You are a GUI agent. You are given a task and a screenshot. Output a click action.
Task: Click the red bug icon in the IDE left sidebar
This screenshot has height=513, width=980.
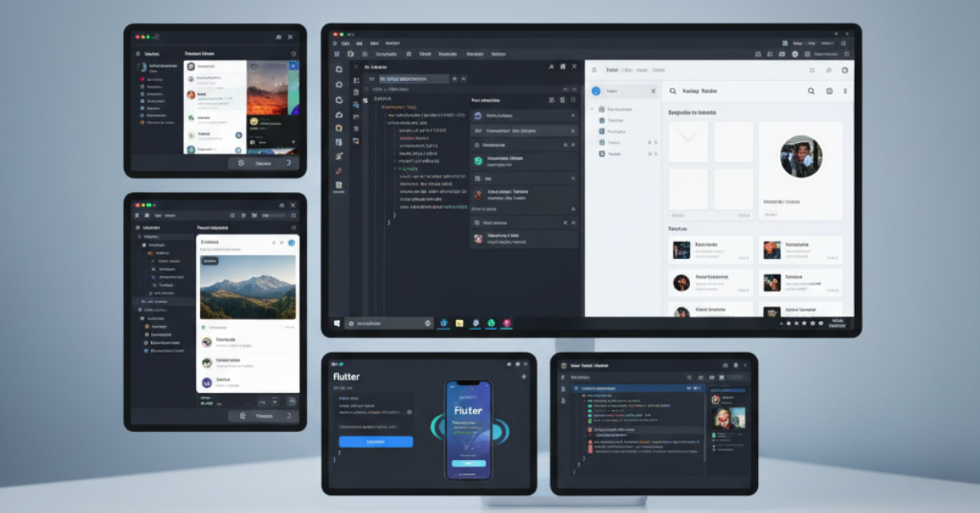click(339, 171)
